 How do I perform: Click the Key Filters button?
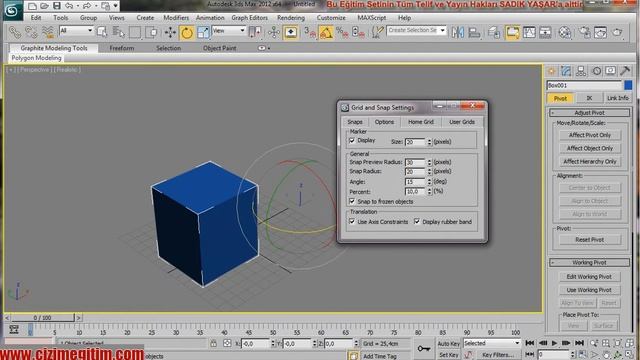[x=498, y=355]
